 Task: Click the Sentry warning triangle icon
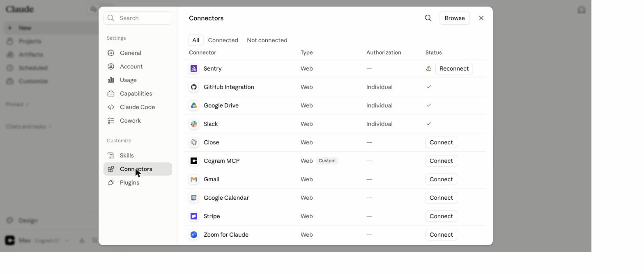[428, 68]
